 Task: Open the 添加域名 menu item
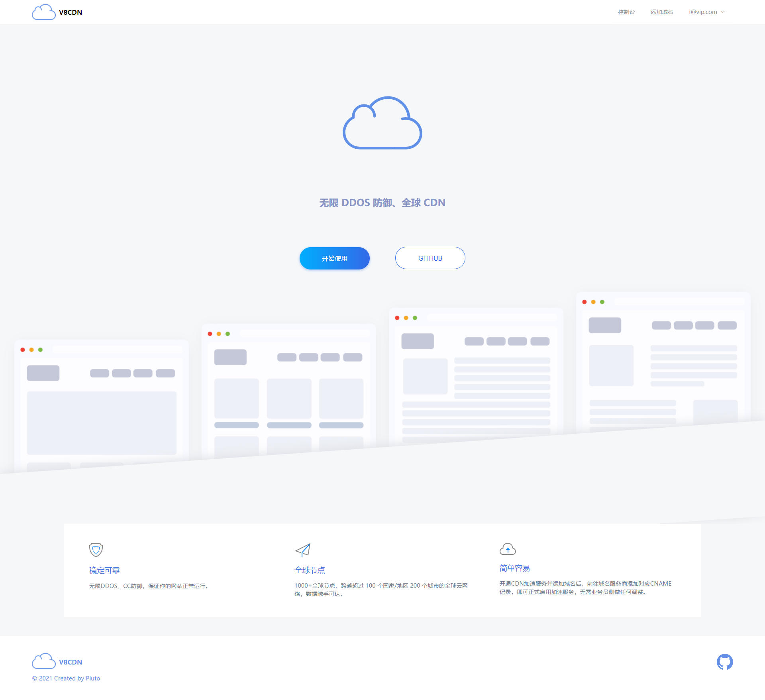pyautogui.click(x=662, y=12)
